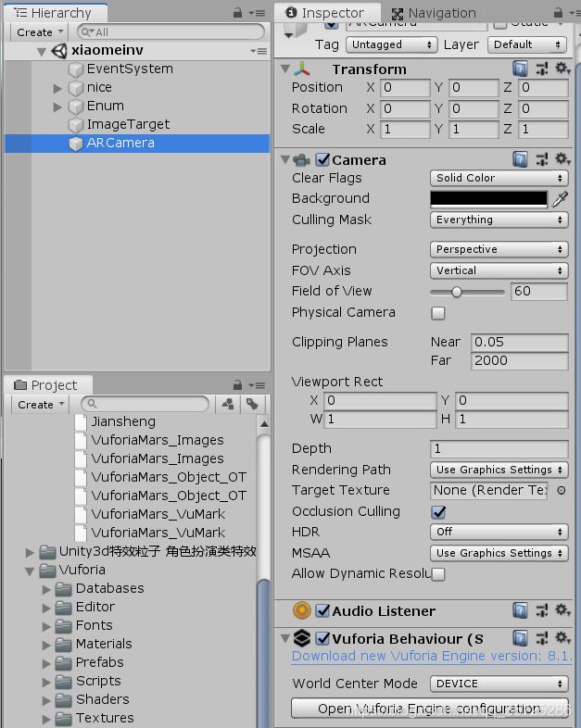Screen dimensions: 581x728
Task: Collapse the Vuforia folder
Action: coord(30,571)
